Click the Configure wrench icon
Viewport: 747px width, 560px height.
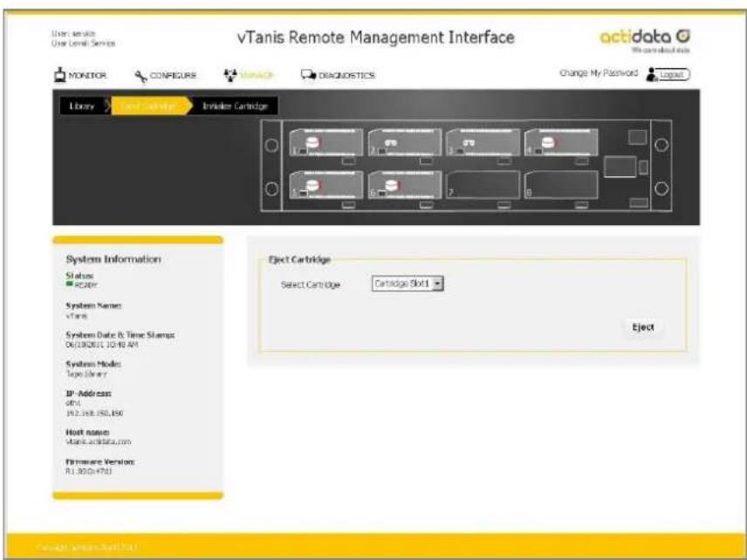click(141, 77)
